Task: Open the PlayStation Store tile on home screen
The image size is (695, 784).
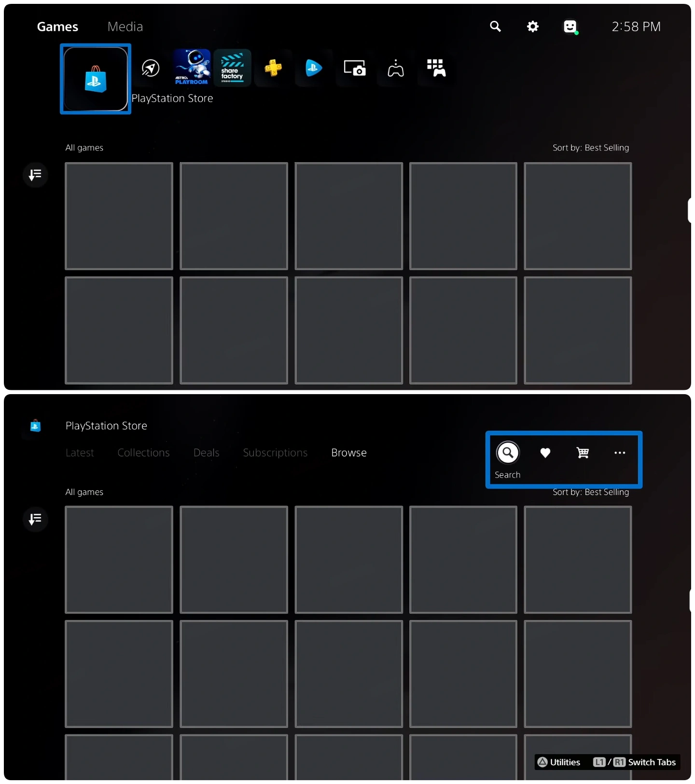Action: (96, 79)
